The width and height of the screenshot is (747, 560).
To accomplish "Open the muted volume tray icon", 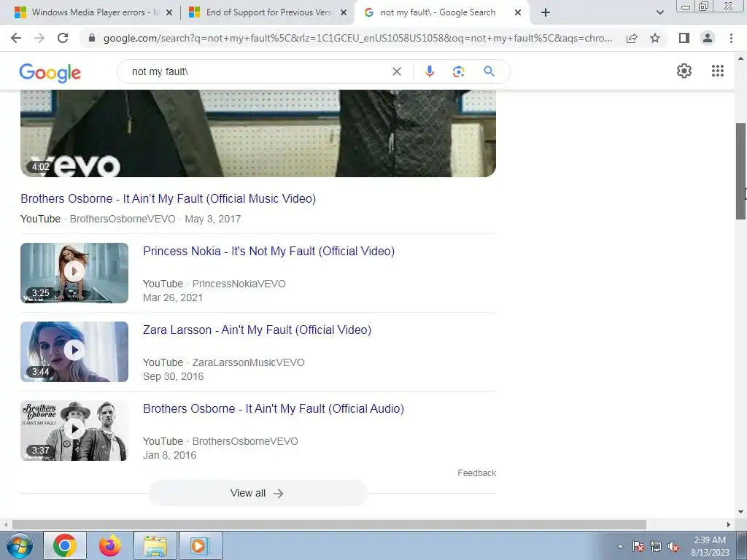I will pos(673,546).
